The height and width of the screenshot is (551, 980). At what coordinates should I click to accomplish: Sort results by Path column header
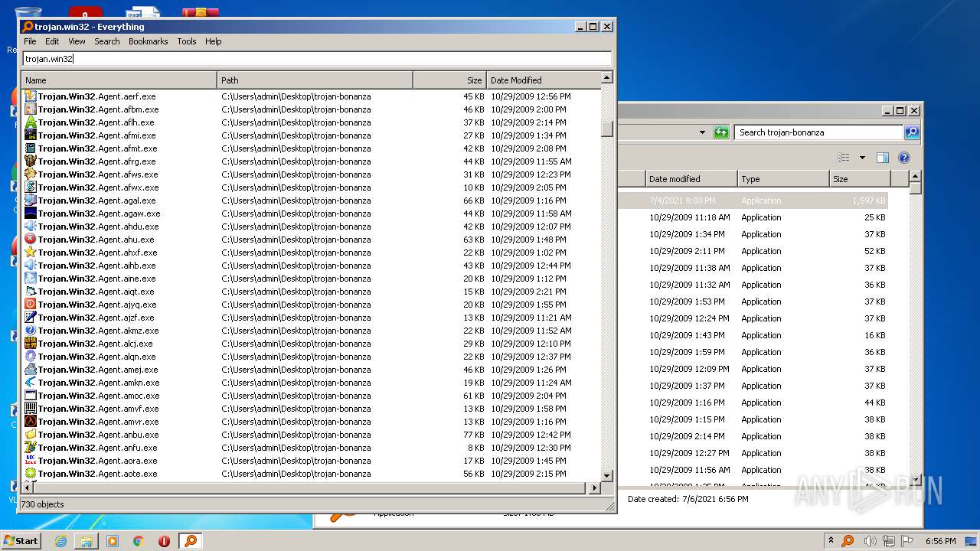pos(315,80)
